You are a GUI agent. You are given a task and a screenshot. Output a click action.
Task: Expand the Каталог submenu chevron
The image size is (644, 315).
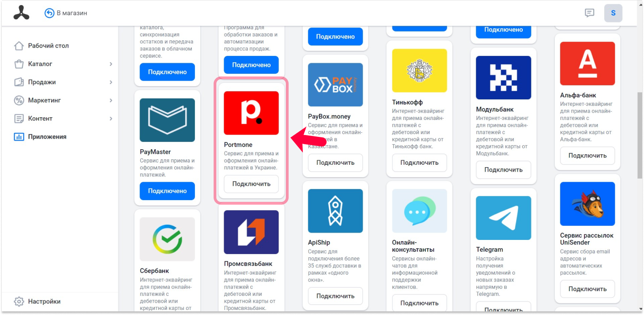pos(111,64)
